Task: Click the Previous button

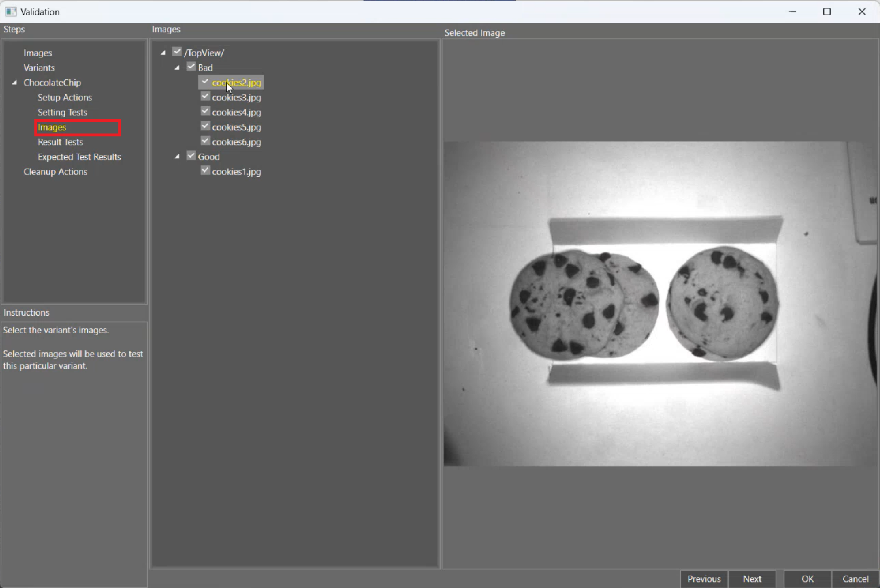Action: pyautogui.click(x=704, y=579)
